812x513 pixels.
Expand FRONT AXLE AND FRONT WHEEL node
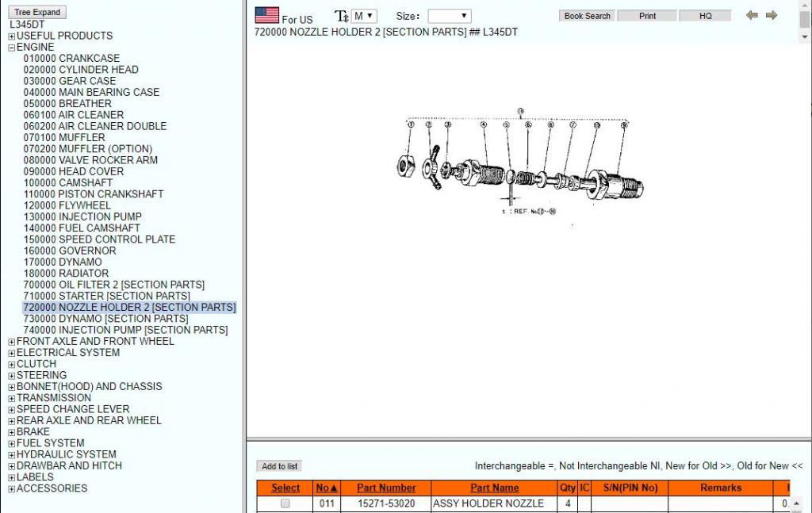click(x=11, y=343)
